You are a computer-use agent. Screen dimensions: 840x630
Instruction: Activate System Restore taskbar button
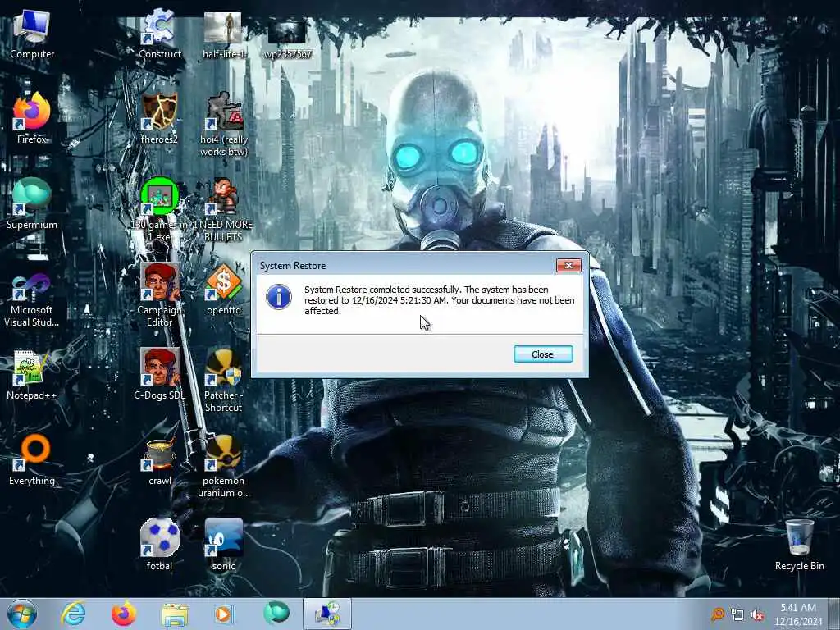click(x=327, y=614)
